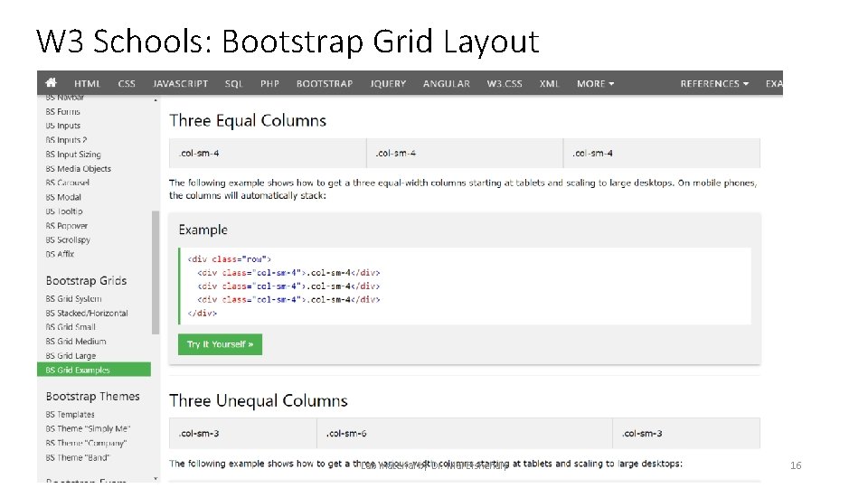Select BOOTSTRAP in the top navbar

325,83
